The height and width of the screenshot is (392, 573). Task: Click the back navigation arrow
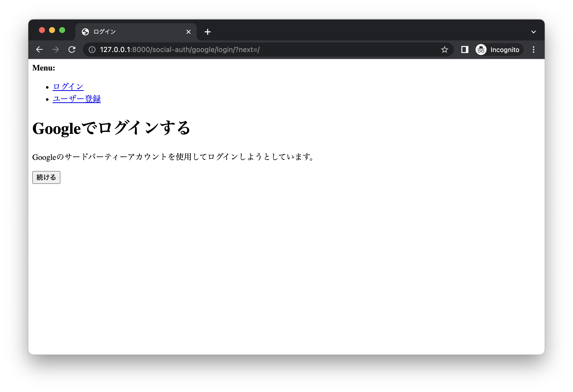pyautogui.click(x=39, y=50)
